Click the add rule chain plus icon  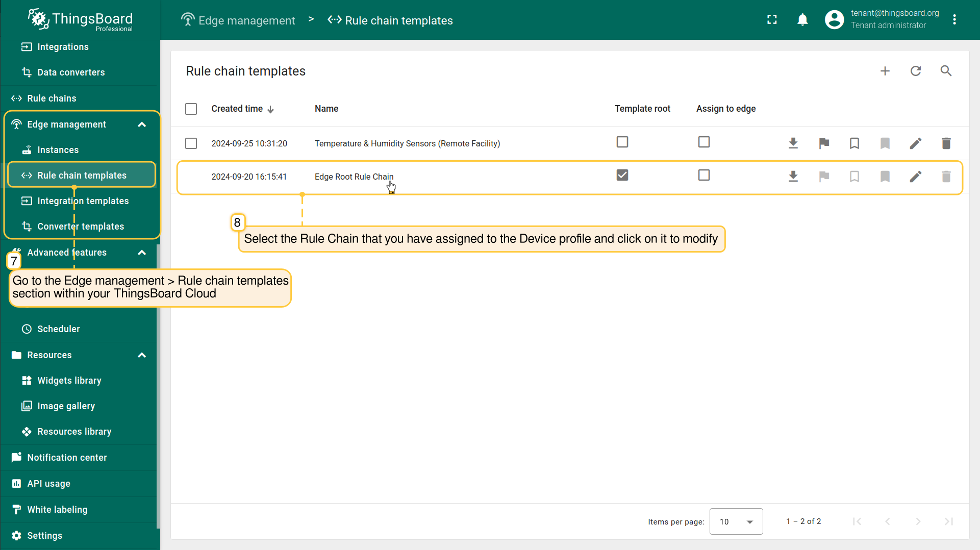[885, 71]
